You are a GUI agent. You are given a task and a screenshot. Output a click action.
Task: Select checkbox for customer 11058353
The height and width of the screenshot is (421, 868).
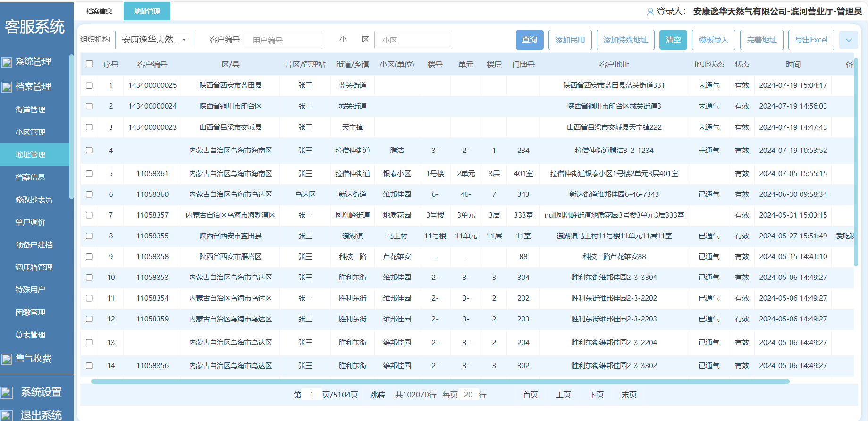click(89, 278)
